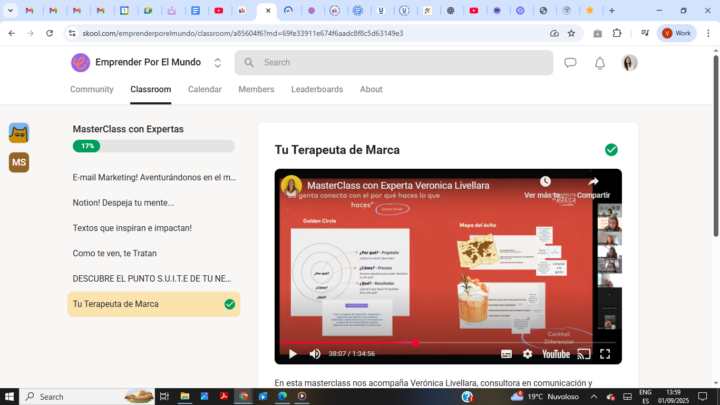Cast the video to another device

coord(583,353)
